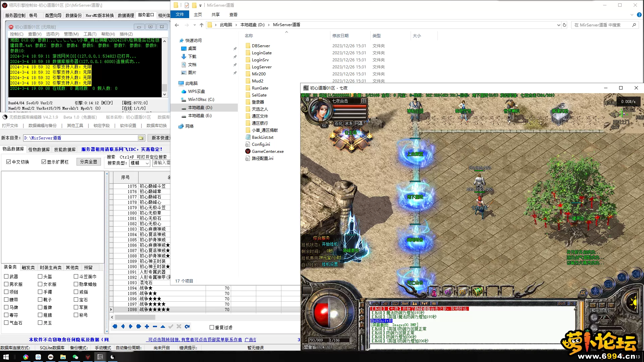The width and height of the screenshot is (644, 362).
Task: Focus the database search text field
Action: coord(161,163)
